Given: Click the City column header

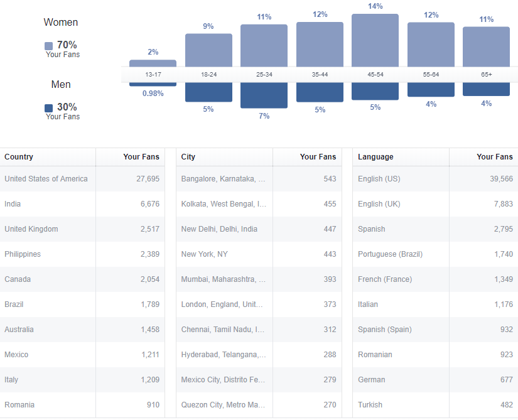Looking at the screenshot, I should tap(188, 157).
